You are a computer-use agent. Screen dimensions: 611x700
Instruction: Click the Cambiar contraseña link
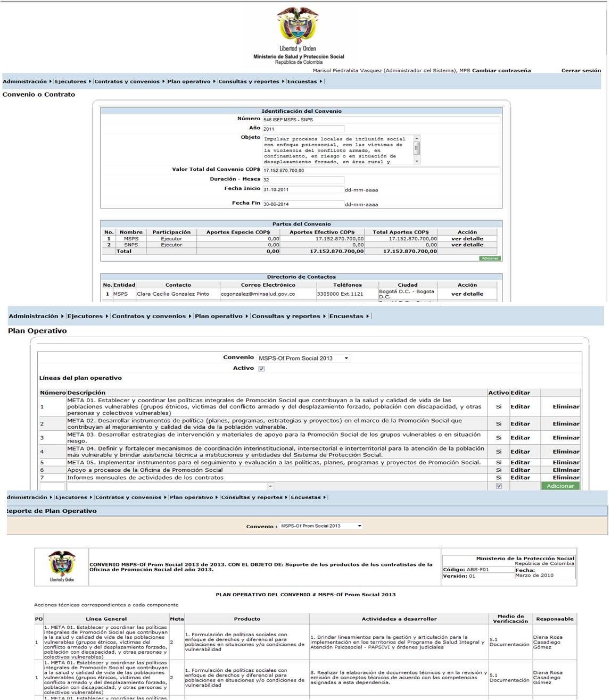click(501, 71)
